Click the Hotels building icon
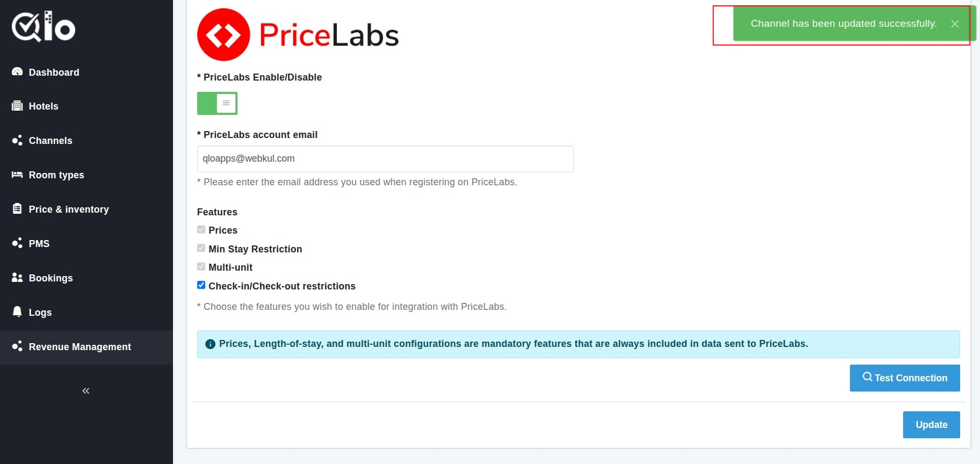 17,106
